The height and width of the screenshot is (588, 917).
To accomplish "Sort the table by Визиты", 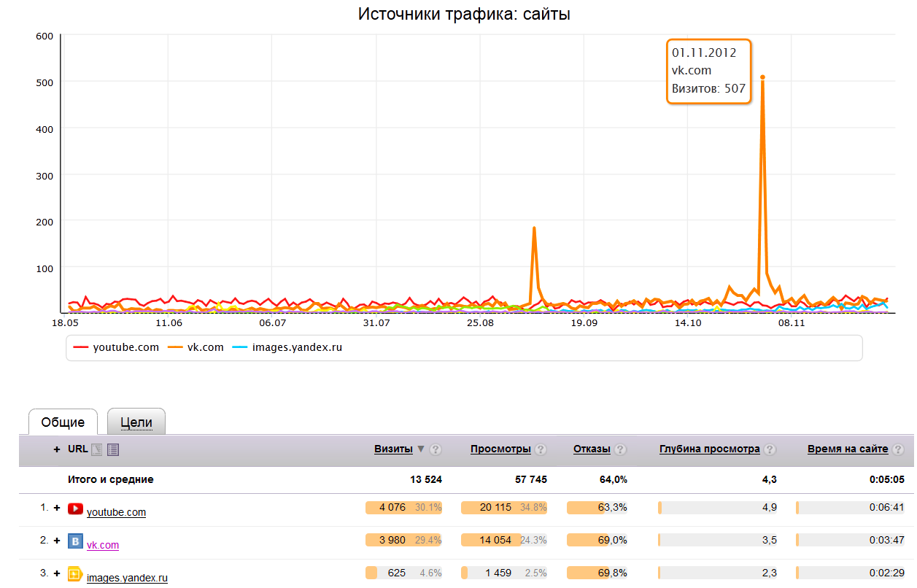I will click(393, 449).
